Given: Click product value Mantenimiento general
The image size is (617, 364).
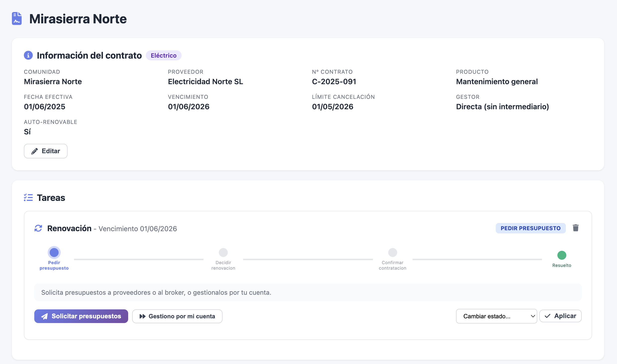Looking at the screenshot, I should (x=497, y=81).
